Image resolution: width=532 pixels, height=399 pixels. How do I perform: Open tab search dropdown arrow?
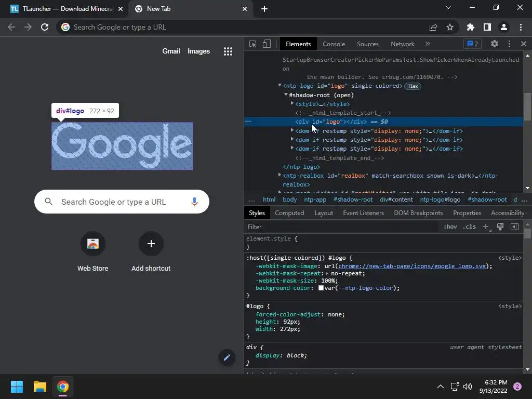click(x=448, y=7)
